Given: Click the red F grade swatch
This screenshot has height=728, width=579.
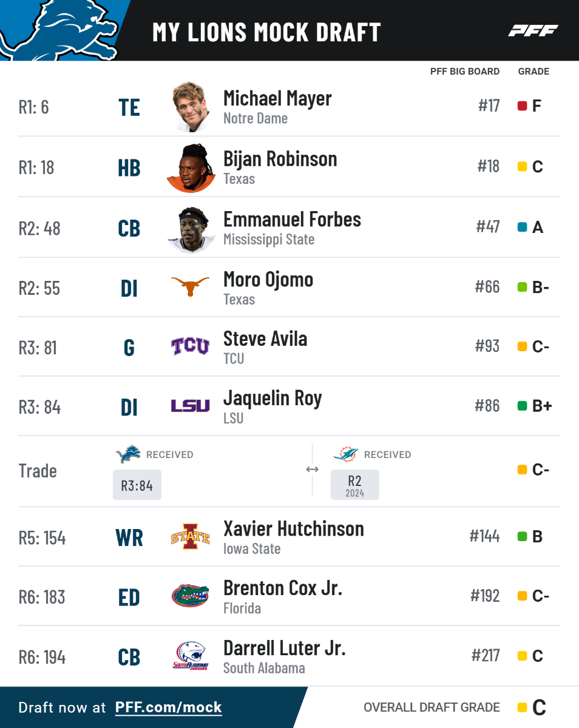Looking at the screenshot, I should coord(522,106).
